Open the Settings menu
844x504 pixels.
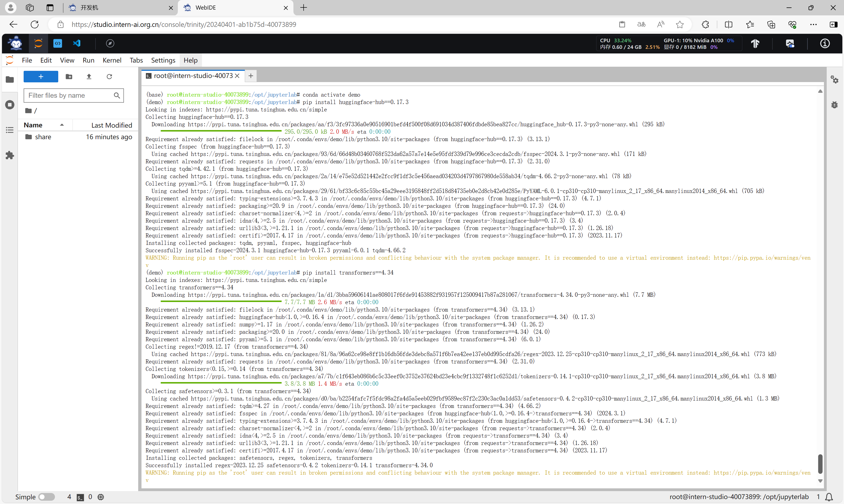tap(163, 60)
